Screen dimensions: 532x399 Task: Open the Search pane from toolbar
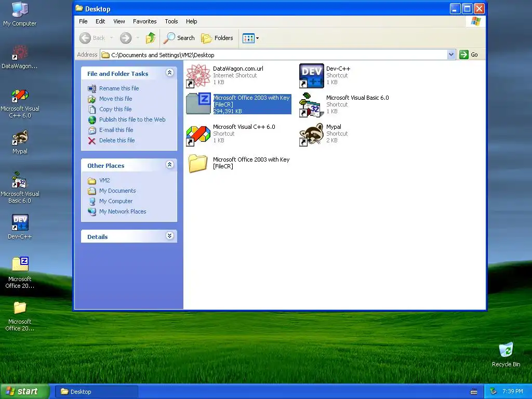(179, 37)
